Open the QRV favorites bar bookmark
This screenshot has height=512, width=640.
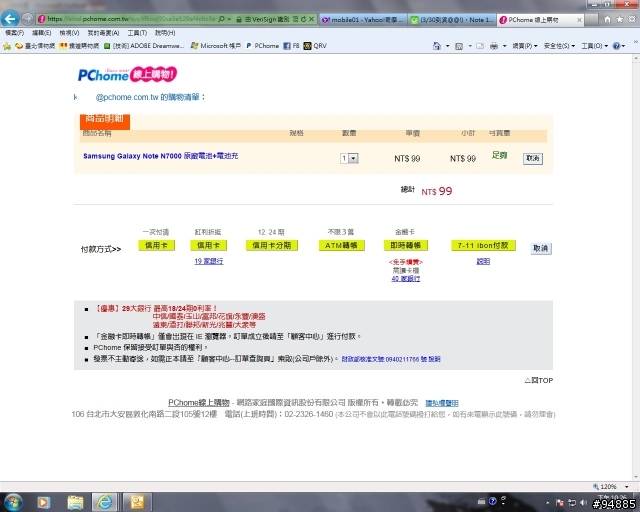(x=315, y=46)
